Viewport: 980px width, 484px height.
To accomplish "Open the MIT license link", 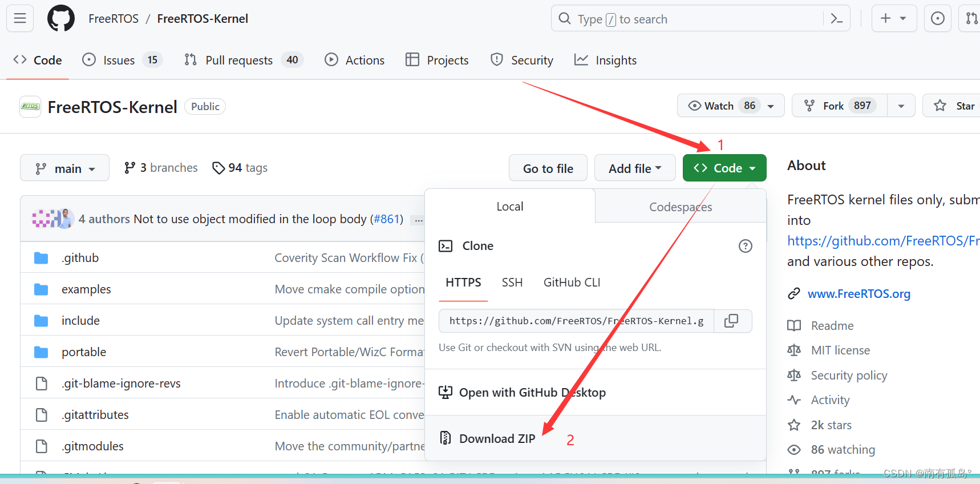I will coord(840,350).
